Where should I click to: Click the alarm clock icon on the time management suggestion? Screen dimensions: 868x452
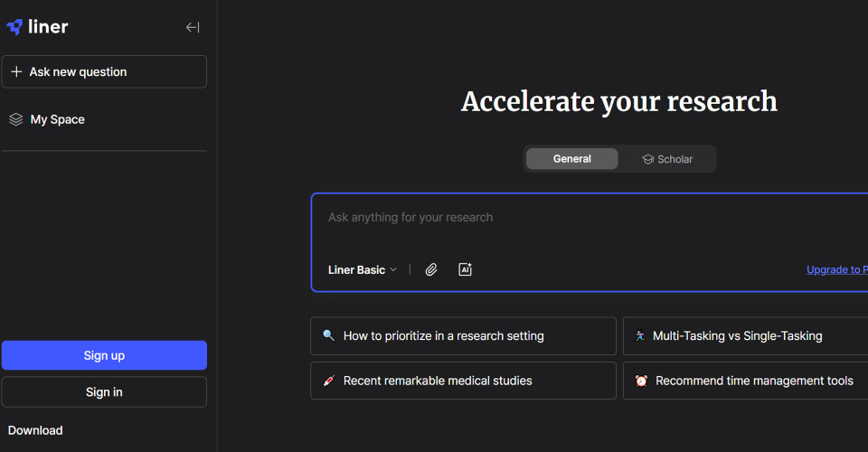pyautogui.click(x=641, y=381)
